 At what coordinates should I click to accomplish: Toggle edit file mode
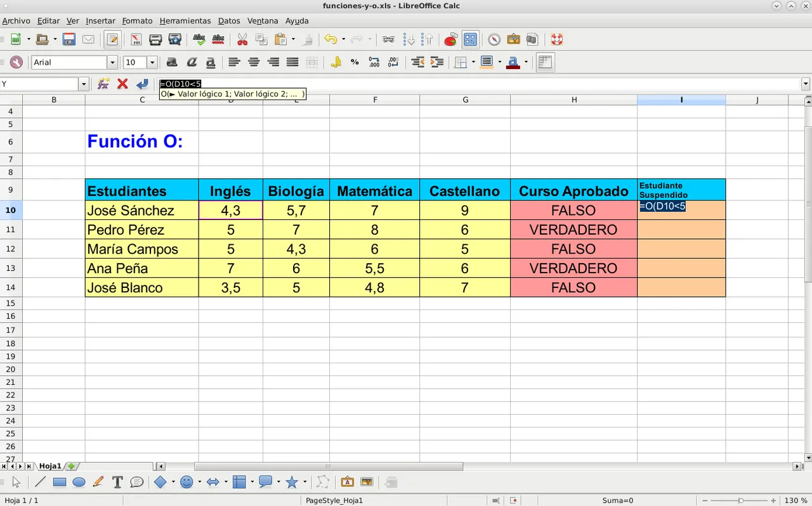coord(112,39)
